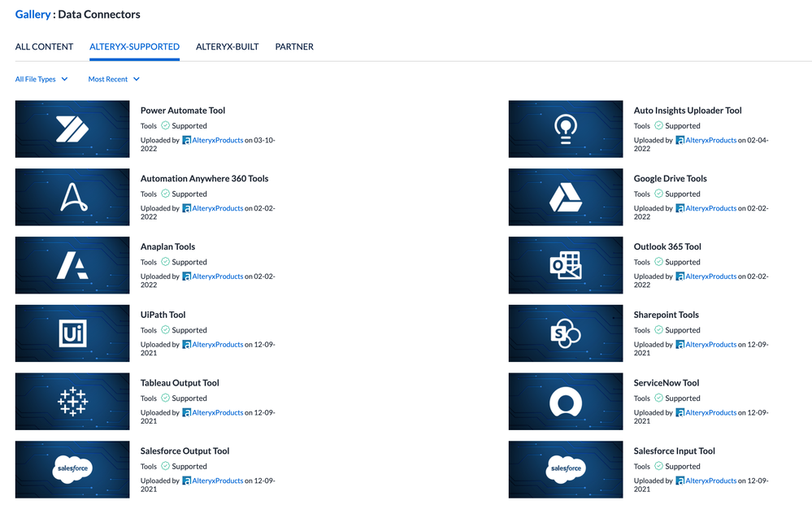Click the ServiceNow Tool logo thumbnail
812x518 pixels.
566,402
